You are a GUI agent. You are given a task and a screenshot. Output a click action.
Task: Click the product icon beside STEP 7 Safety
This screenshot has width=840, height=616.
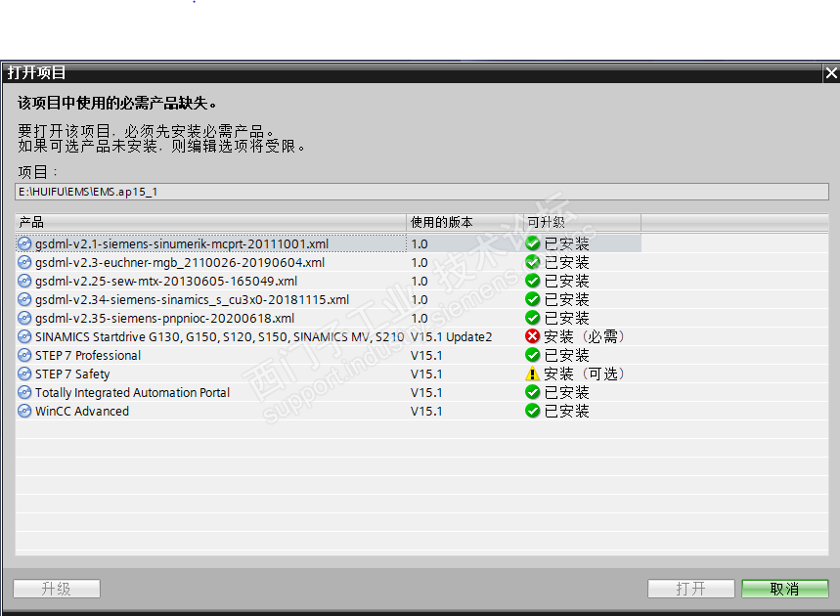(24, 374)
